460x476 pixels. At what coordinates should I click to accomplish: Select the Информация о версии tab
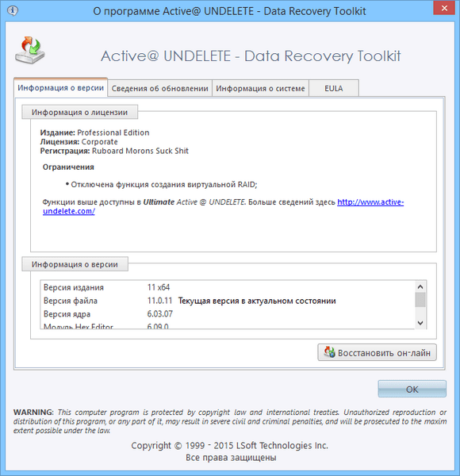[61, 88]
